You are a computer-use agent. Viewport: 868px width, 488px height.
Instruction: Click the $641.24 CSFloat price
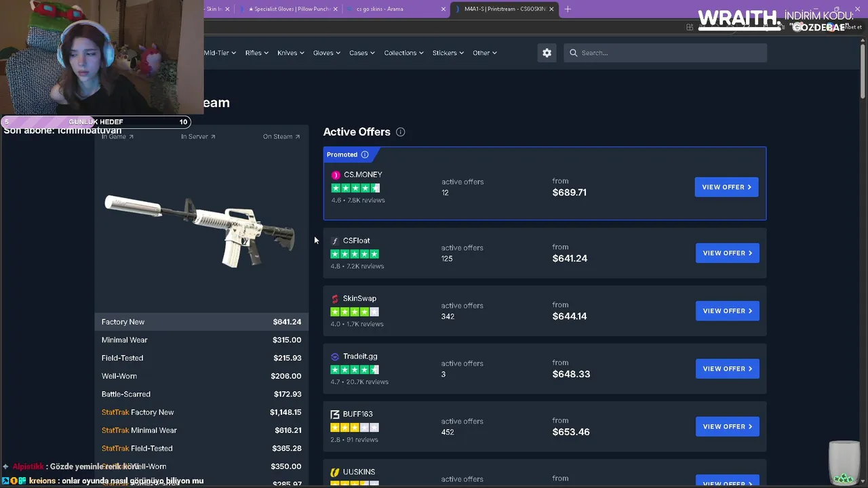pyautogui.click(x=570, y=258)
